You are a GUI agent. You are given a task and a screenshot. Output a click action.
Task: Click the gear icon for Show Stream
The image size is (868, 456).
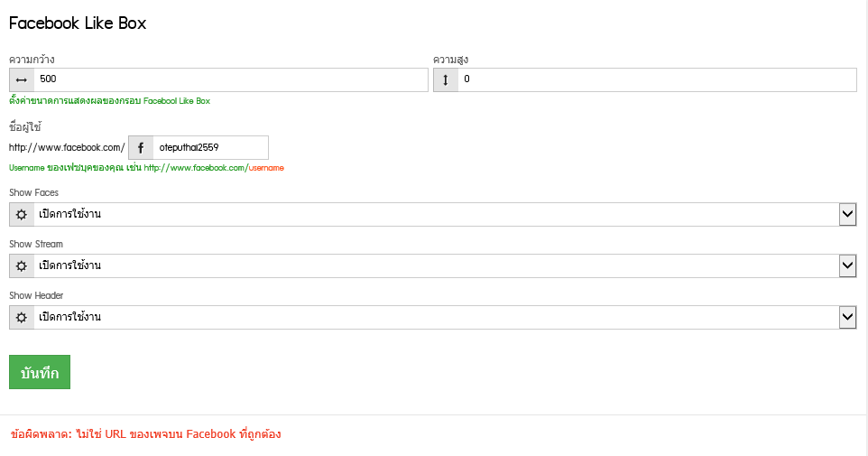22,266
